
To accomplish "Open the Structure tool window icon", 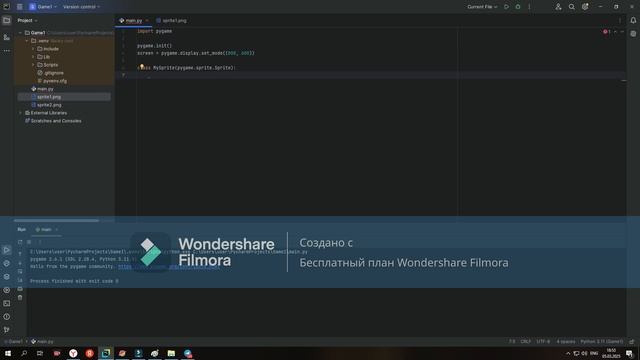I will [x=7, y=37].
